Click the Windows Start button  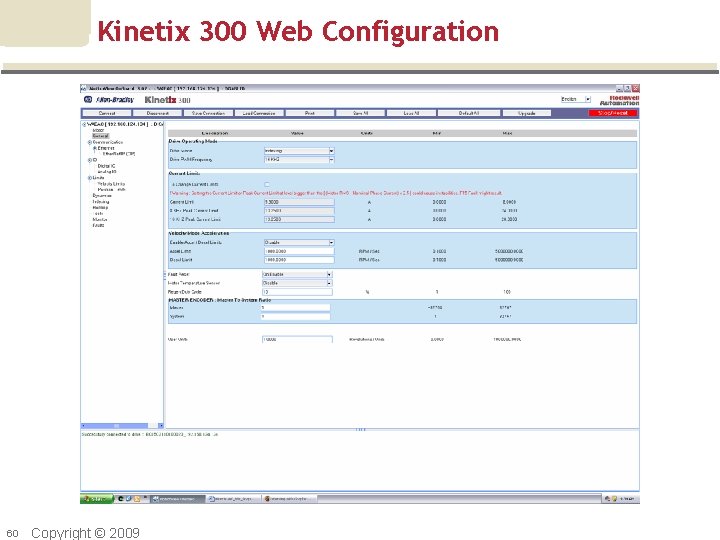96,499
